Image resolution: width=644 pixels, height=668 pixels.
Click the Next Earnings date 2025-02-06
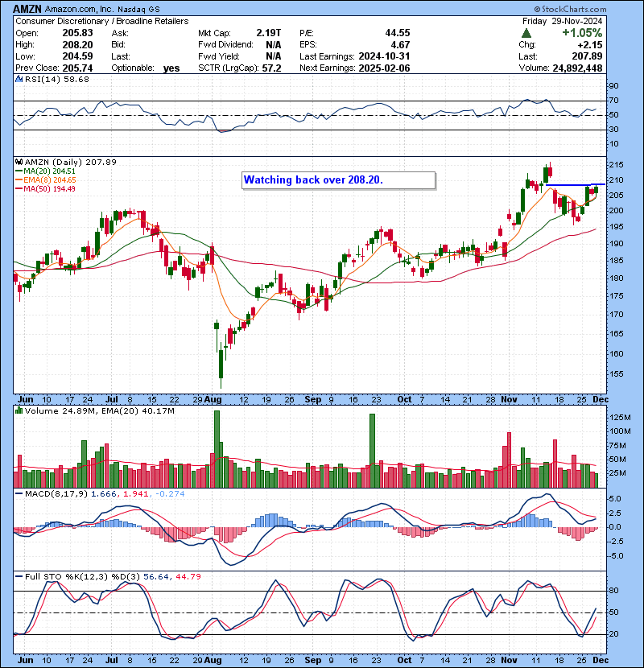pos(384,68)
